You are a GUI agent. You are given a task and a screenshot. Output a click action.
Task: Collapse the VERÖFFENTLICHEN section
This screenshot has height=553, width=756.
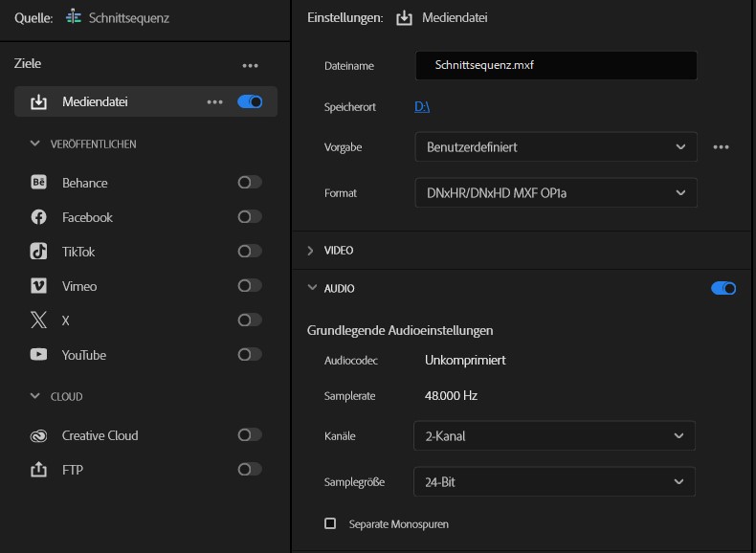point(35,144)
